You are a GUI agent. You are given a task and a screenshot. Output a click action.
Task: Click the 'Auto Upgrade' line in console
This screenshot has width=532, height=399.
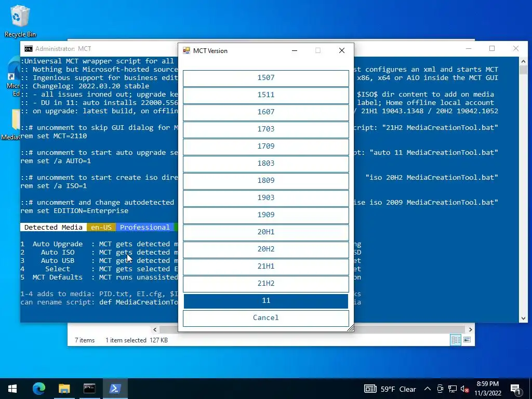pos(99,244)
